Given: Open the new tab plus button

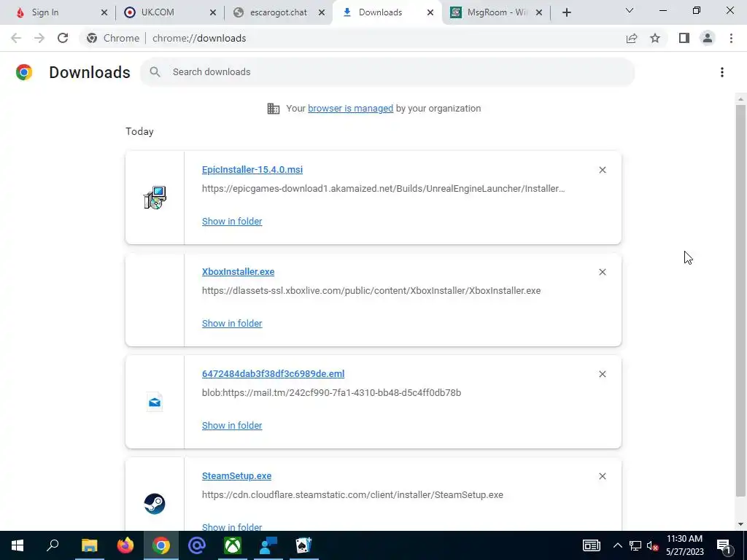Looking at the screenshot, I should click(566, 12).
